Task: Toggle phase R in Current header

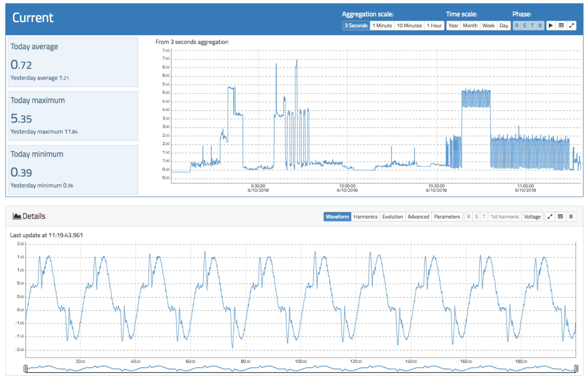Action: coord(517,25)
